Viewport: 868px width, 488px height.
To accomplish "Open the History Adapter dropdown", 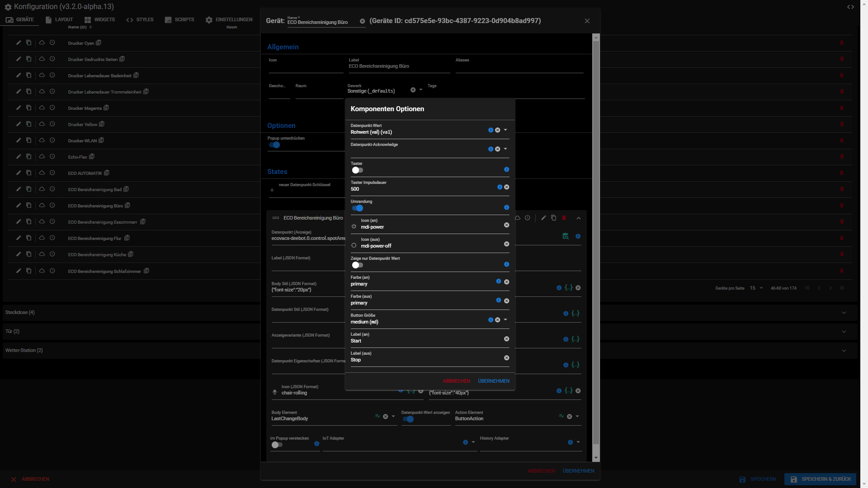I will pos(578,442).
